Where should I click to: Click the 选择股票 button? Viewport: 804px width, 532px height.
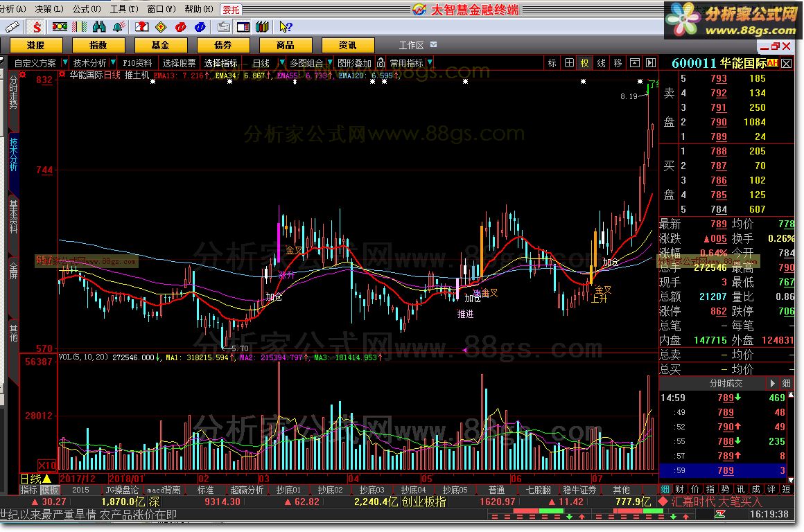coord(179,62)
